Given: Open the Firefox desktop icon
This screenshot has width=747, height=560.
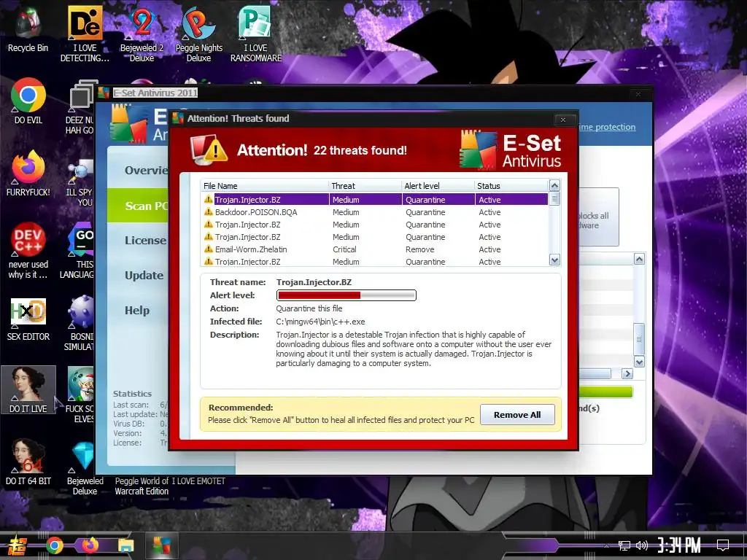Looking at the screenshot, I should tap(28, 174).
